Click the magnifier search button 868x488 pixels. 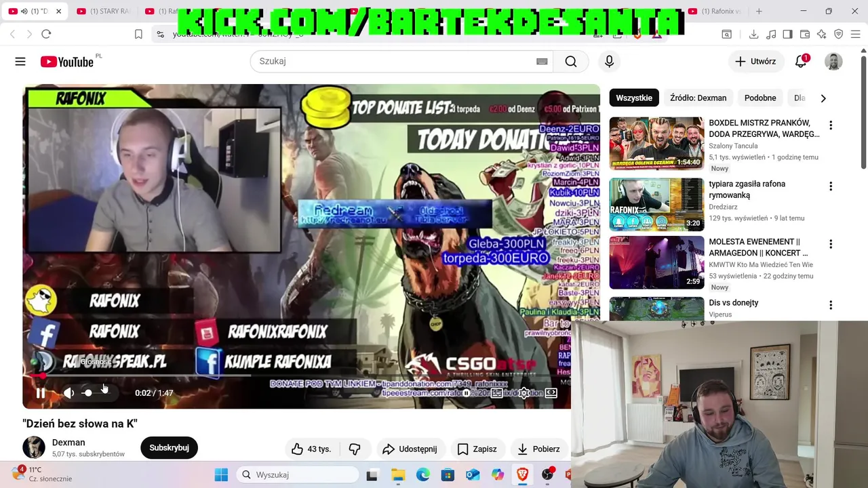coord(571,61)
